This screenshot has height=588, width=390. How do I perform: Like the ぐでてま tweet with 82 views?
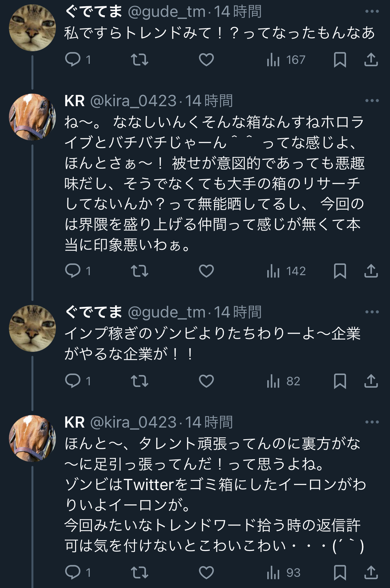pyautogui.click(x=206, y=381)
